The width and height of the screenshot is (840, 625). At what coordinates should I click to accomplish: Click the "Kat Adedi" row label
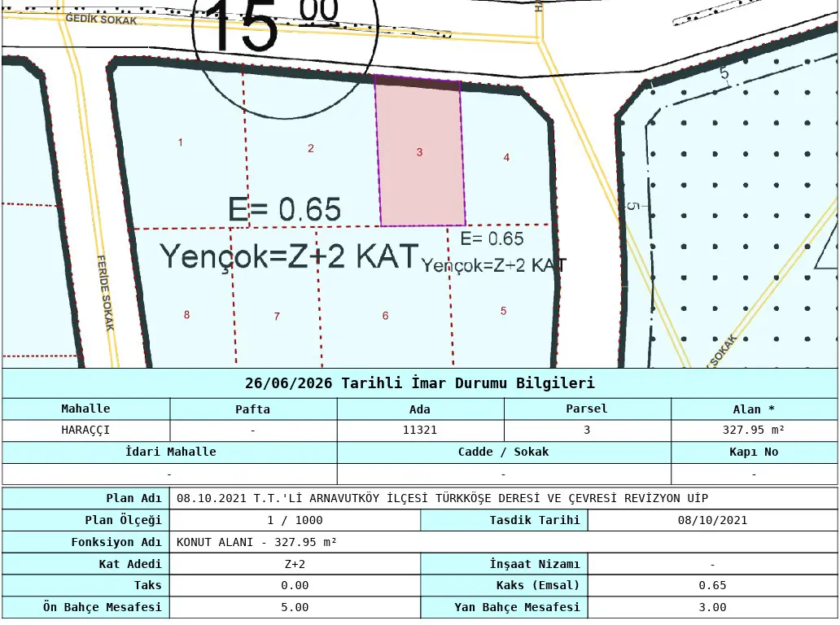tap(130, 564)
